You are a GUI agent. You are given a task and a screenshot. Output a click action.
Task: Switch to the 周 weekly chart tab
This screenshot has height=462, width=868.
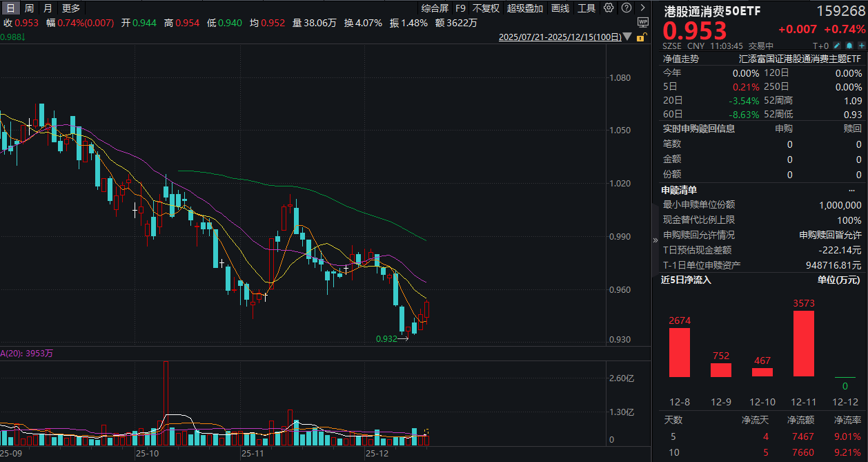click(x=29, y=8)
